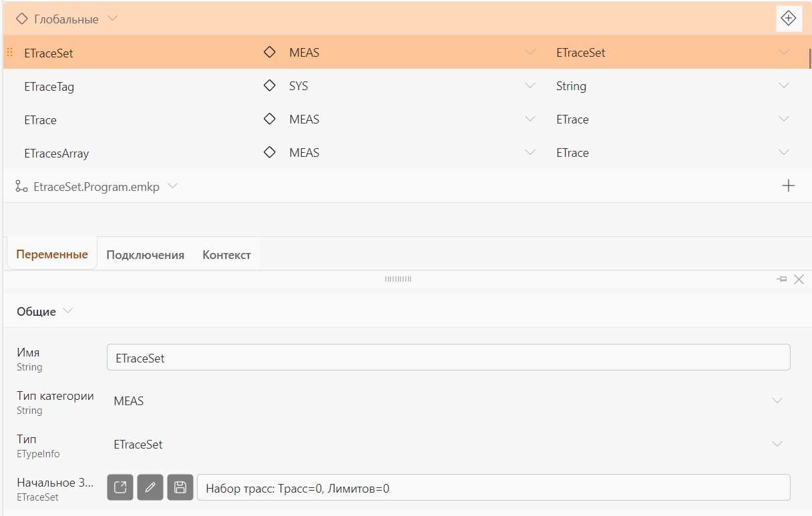Click String type text in ETraceTag row

coord(571,85)
